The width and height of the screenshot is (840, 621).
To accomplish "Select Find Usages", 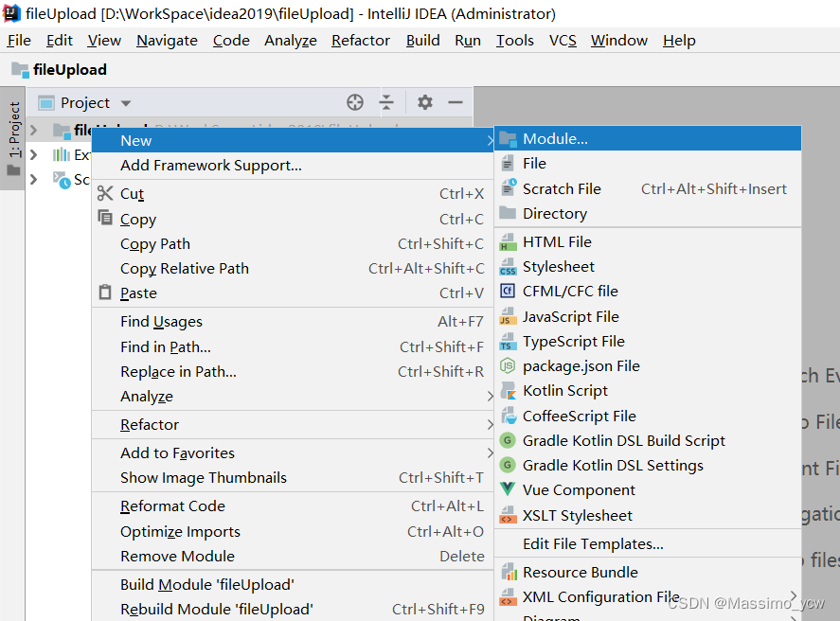I will (x=293, y=322).
